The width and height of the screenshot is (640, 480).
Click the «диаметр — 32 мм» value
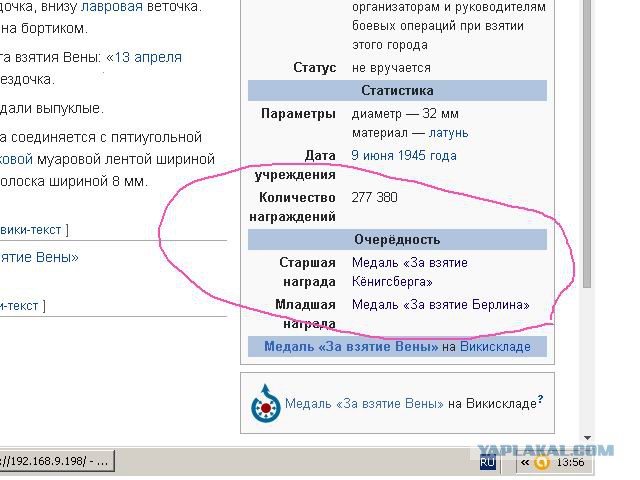(x=405, y=113)
